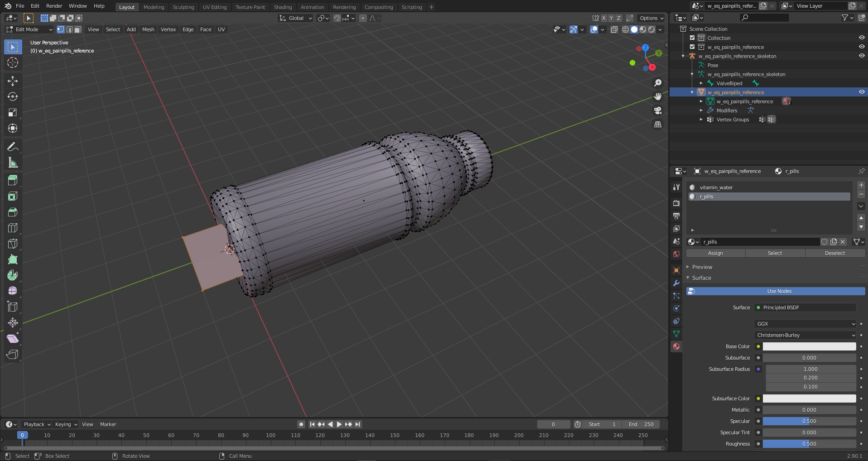868x461 pixels.
Task: Hide w_eq_painpills_reference_skeleton with eye icon
Action: 862,56
